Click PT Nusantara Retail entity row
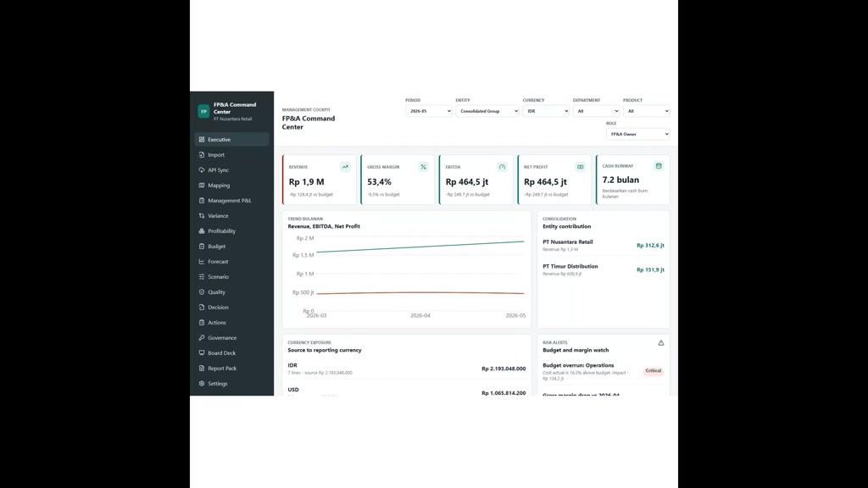 [x=604, y=245]
